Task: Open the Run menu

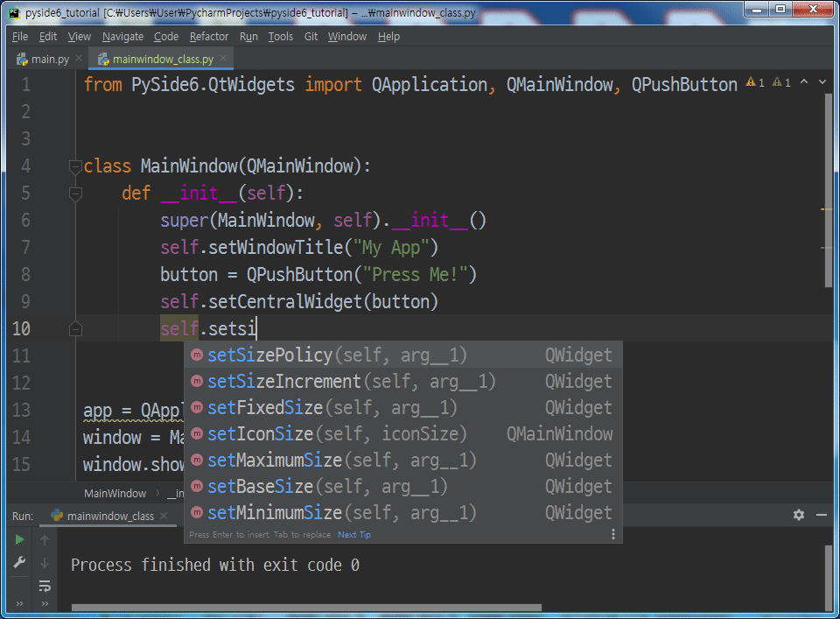Action: click(x=248, y=37)
